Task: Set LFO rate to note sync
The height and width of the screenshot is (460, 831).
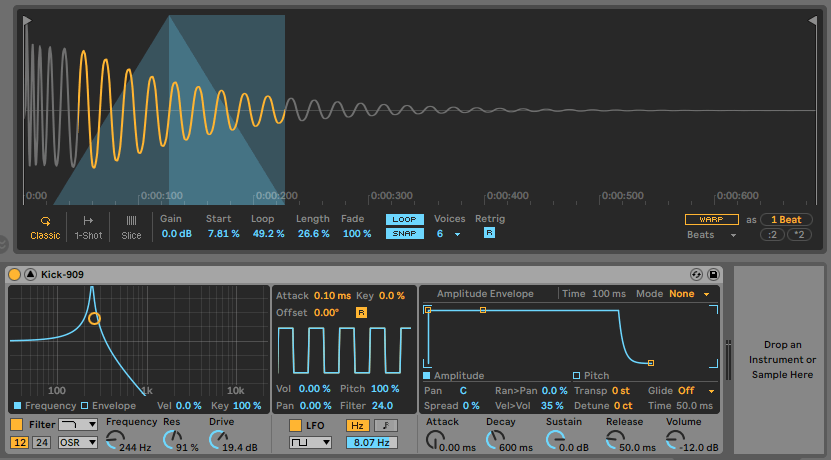Action: (386, 426)
